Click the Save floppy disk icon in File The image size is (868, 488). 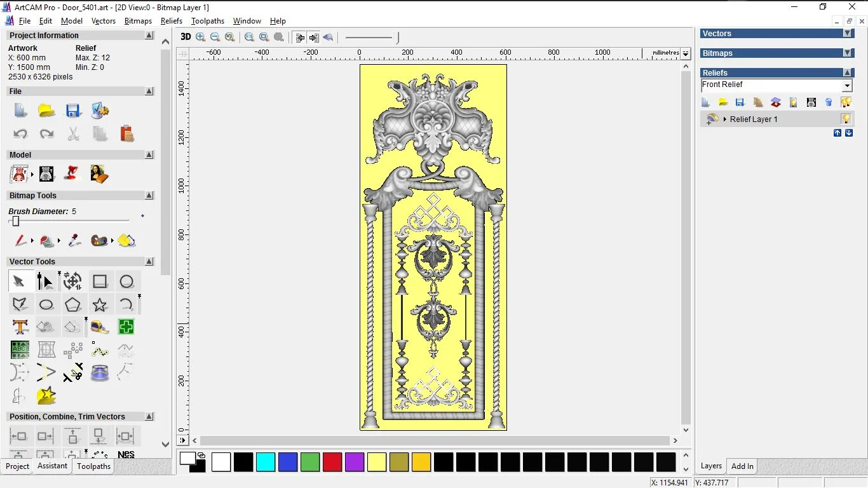point(73,111)
